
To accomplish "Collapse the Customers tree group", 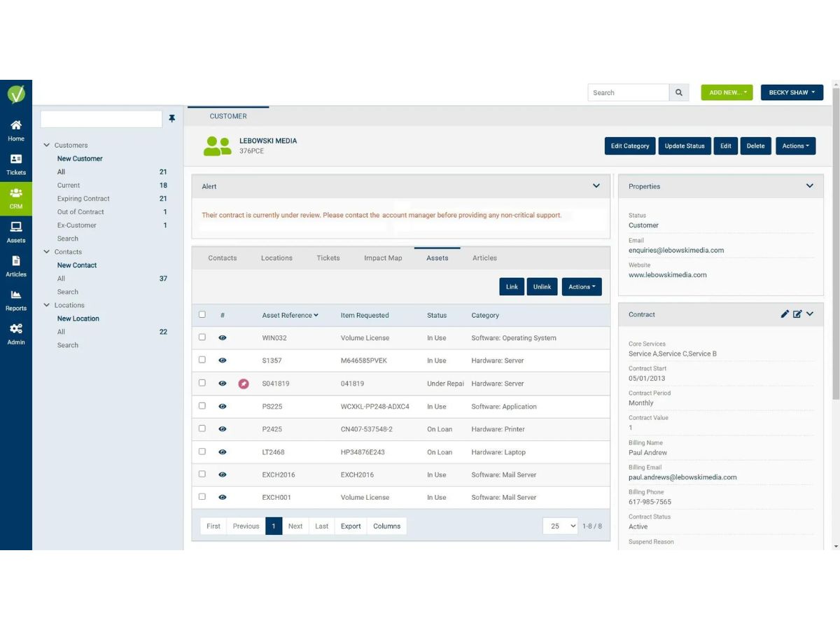I will coord(47,145).
